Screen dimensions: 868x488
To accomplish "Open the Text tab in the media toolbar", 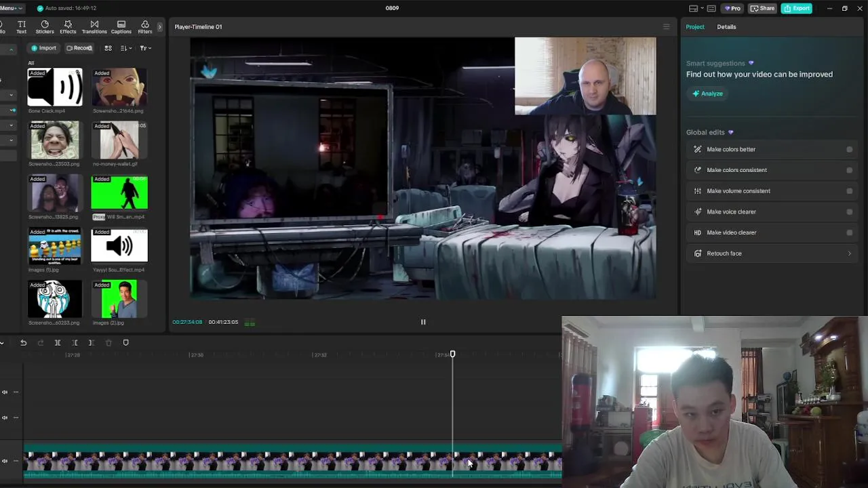I will [x=21, y=27].
